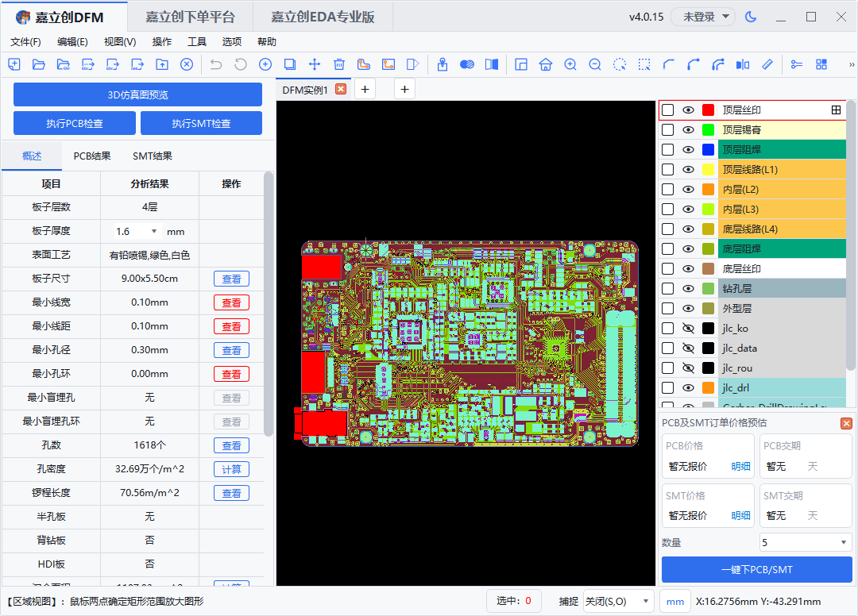Check the 顶层阻焊 layer checkbox
The image size is (858, 616).
tap(667, 150)
